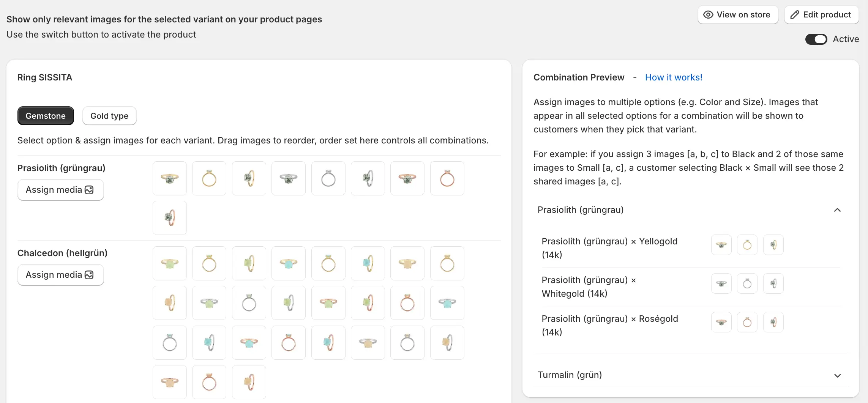
Task: Click first preview image for Prasiolith × Yellogold
Action: point(721,245)
